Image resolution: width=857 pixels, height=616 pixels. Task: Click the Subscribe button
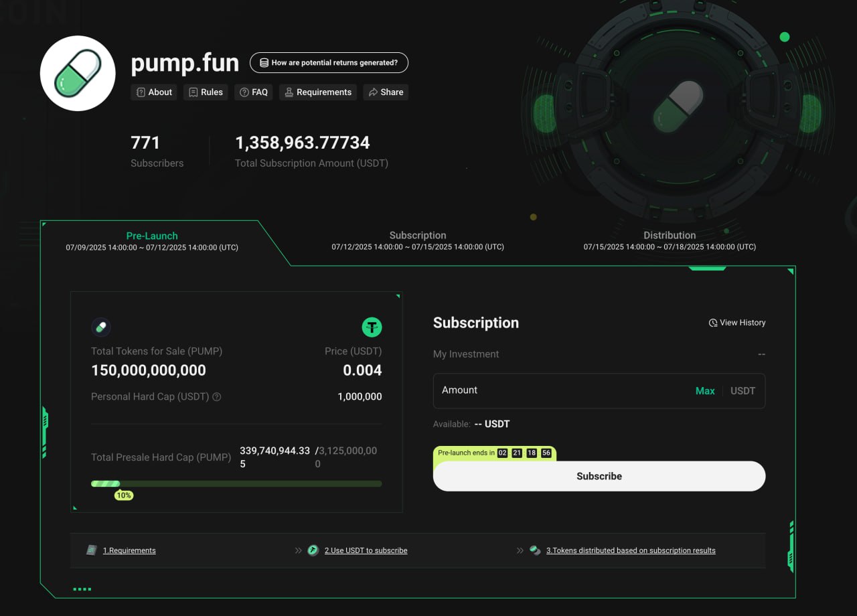point(599,476)
